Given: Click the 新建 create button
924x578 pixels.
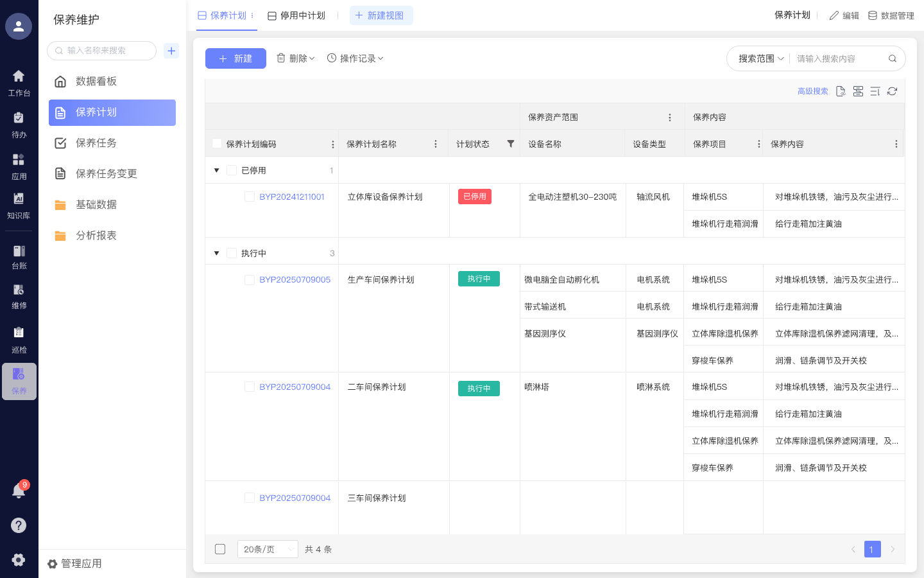Looking at the screenshot, I should point(235,58).
